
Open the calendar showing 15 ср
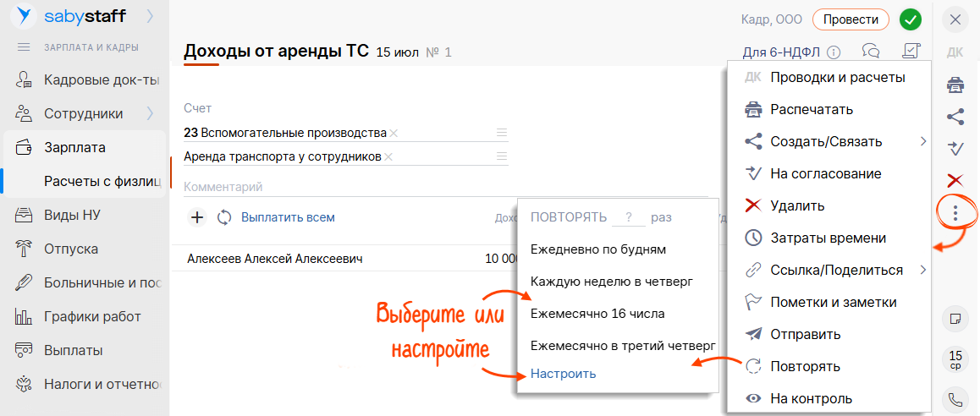coord(955,360)
